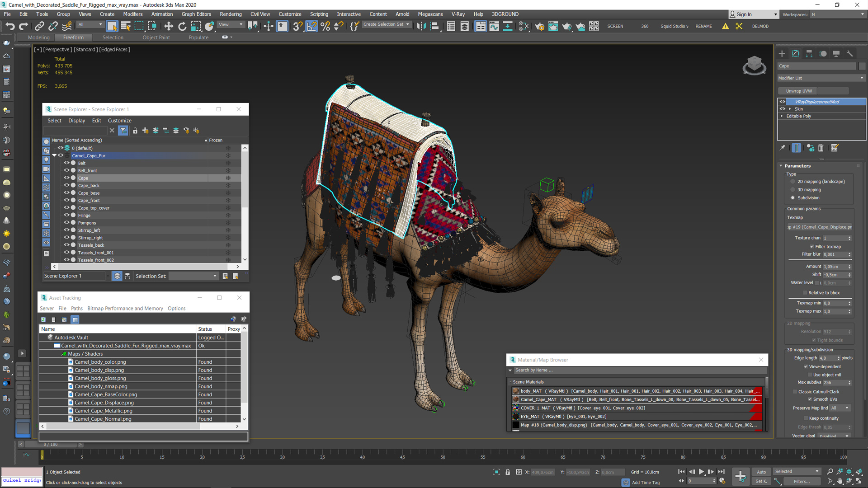Click Camel_Cape_Displace.png in Asset Tracking
Viewport: 868px width, 488px height.
[103, 402]
